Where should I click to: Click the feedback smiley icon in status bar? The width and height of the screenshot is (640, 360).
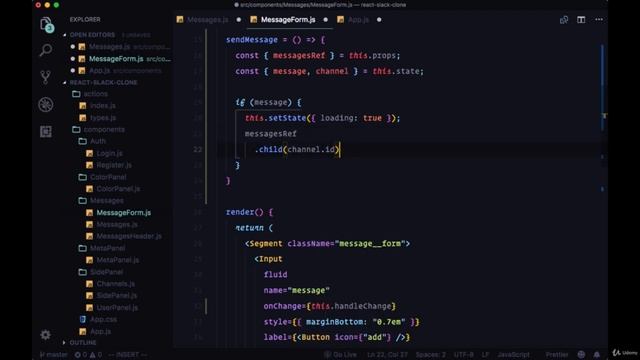(x=581, y=354)
